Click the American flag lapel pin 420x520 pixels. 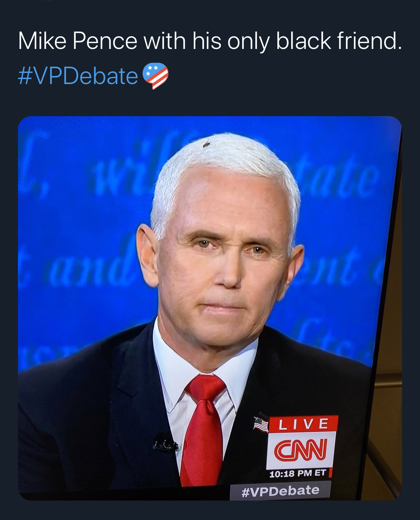pos(261,424)
